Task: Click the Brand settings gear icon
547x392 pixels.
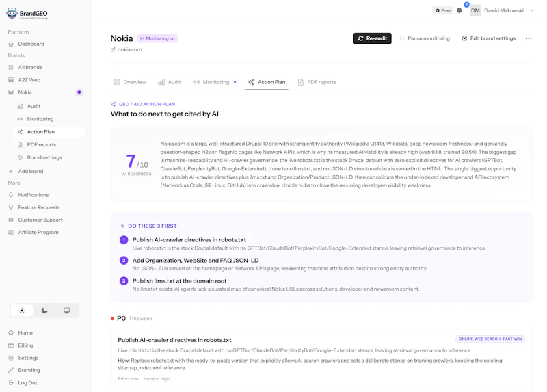Action: coord(21,158)
